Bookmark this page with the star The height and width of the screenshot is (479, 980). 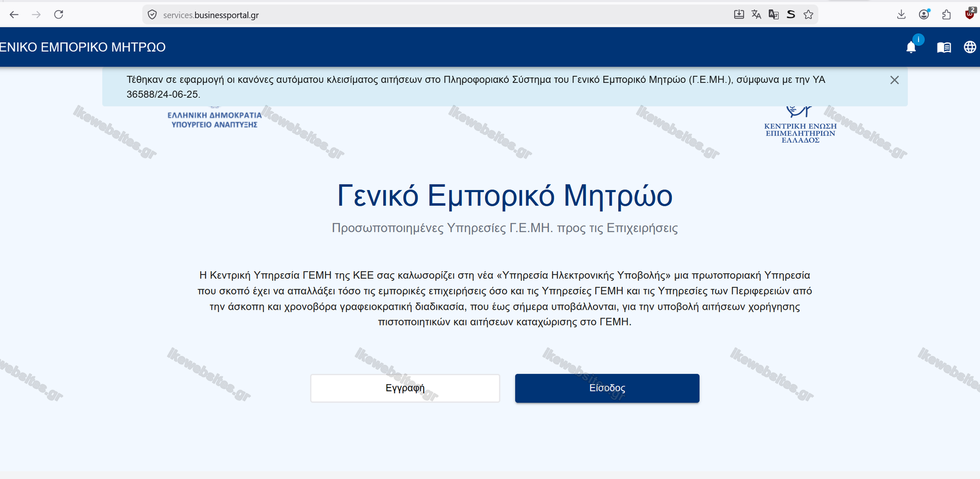point(808,15)
